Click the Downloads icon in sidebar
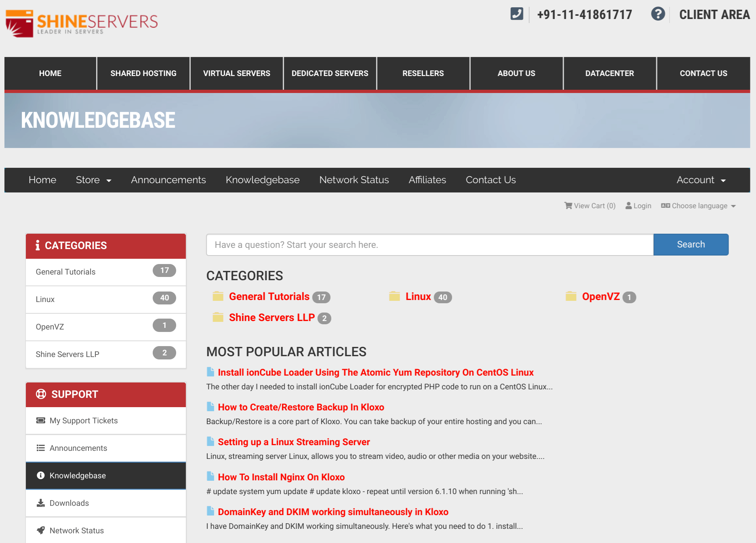 (x=41, y=503)
